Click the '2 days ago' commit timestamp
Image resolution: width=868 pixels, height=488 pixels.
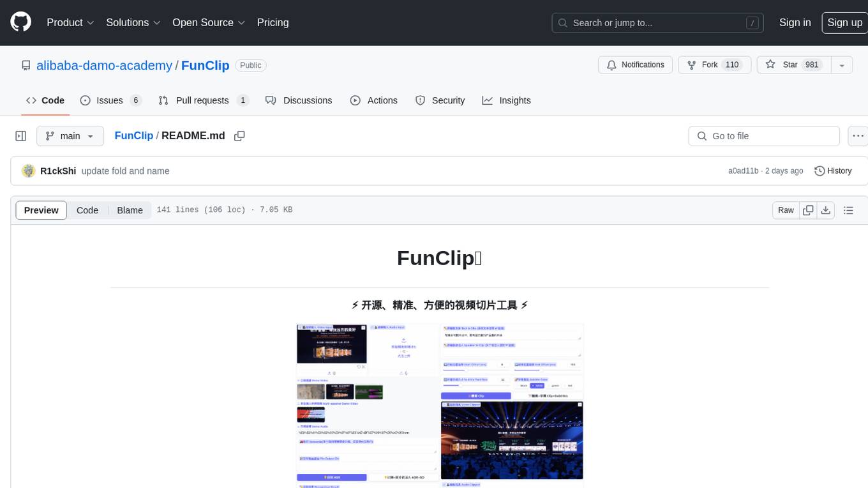[x=783, y=171]
